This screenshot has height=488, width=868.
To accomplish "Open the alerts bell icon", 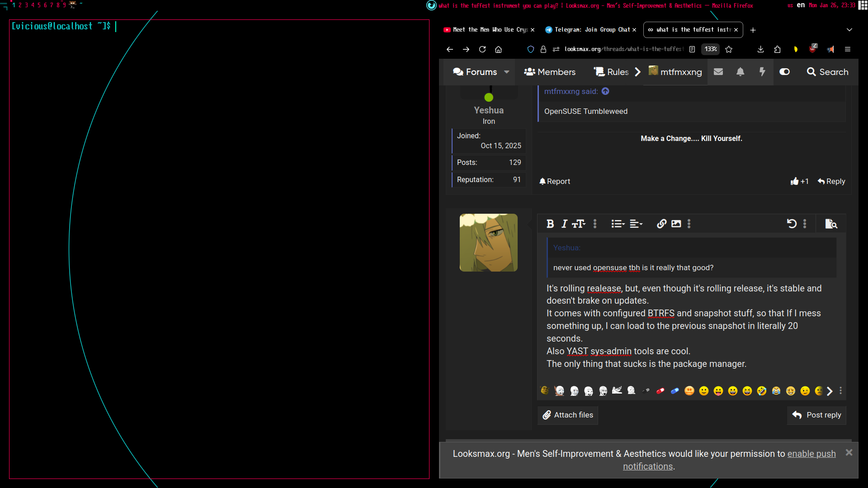I will pos(740,72).
